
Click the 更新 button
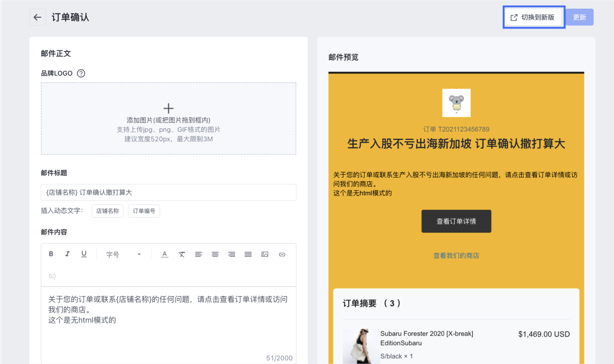tap(579, 17)
